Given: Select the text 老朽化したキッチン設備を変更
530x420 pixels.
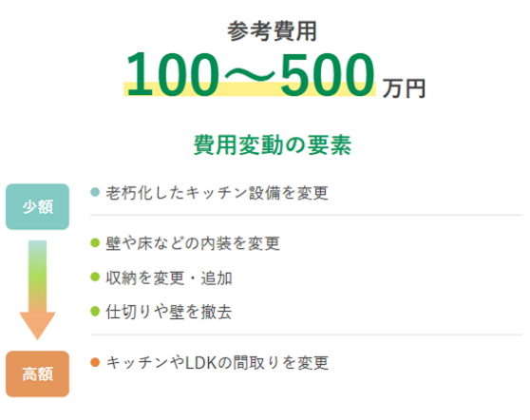Looking at the screenshot, I should point(217,193).
